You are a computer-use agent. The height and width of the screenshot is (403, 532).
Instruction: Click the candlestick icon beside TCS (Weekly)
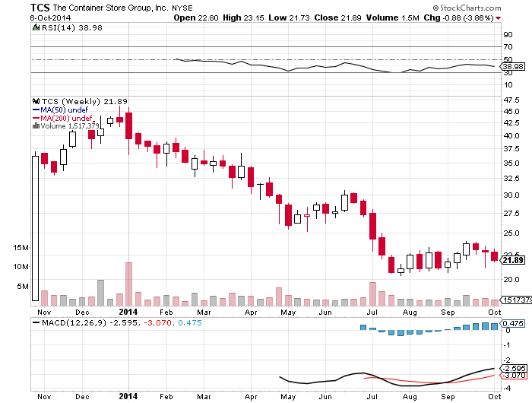pos(36,101)
